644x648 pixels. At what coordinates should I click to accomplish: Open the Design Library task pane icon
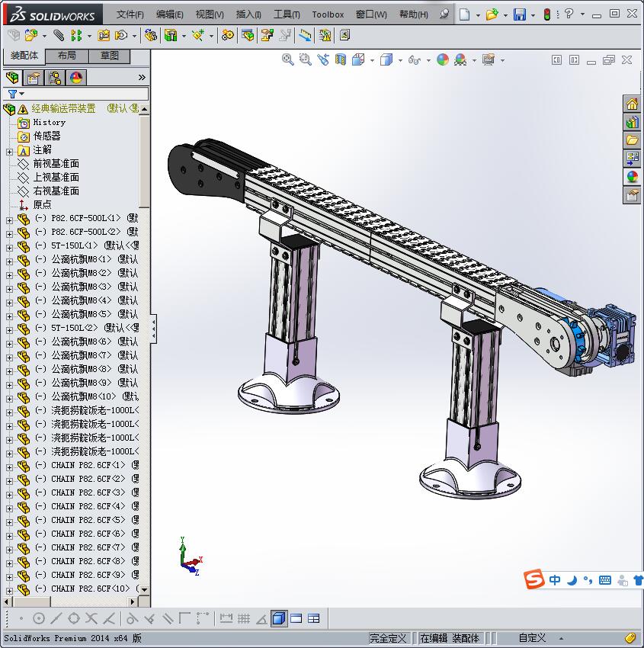click(632, 122)
